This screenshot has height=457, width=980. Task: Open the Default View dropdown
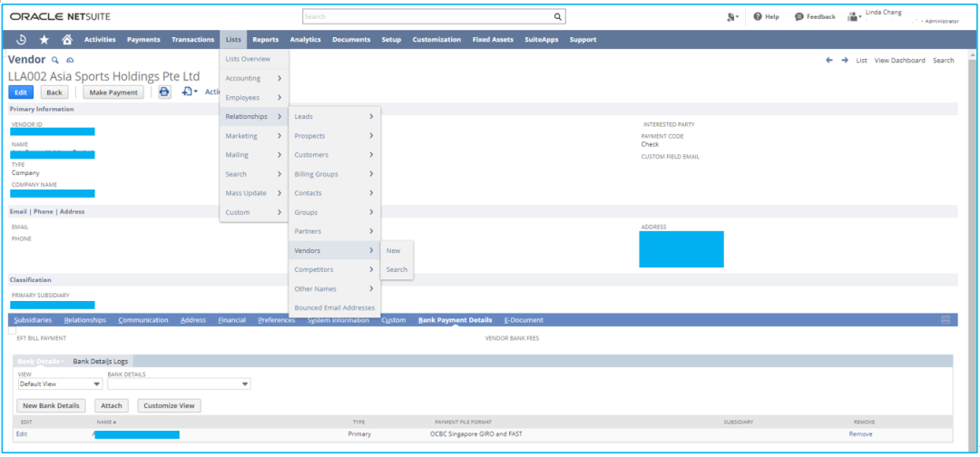(60, 384)
